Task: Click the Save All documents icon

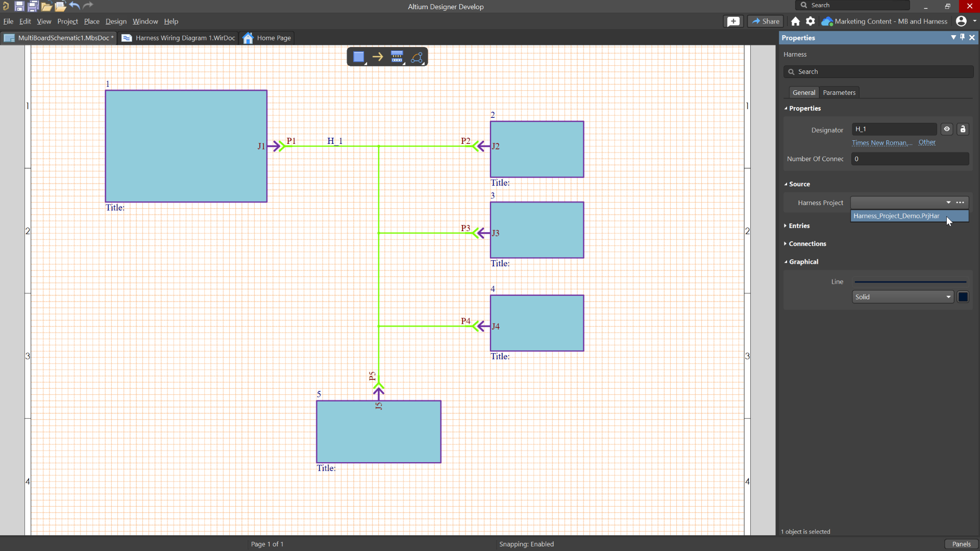Action: [x=33, y=6]
